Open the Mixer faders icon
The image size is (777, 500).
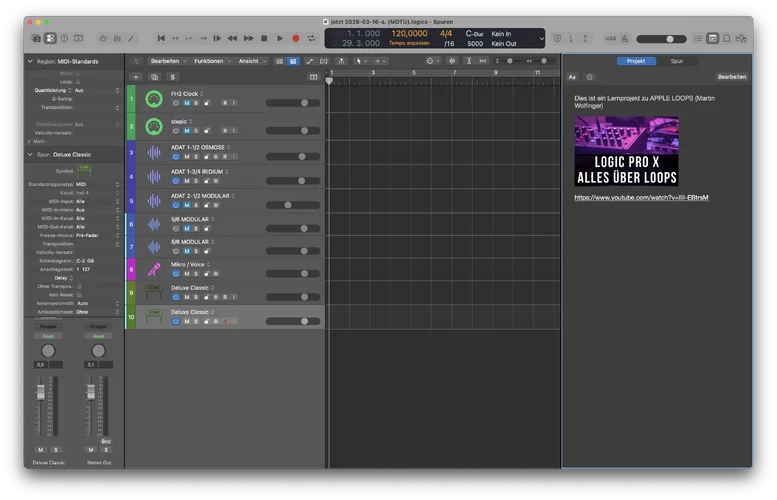pyautogui.click(x=117, y=38)
